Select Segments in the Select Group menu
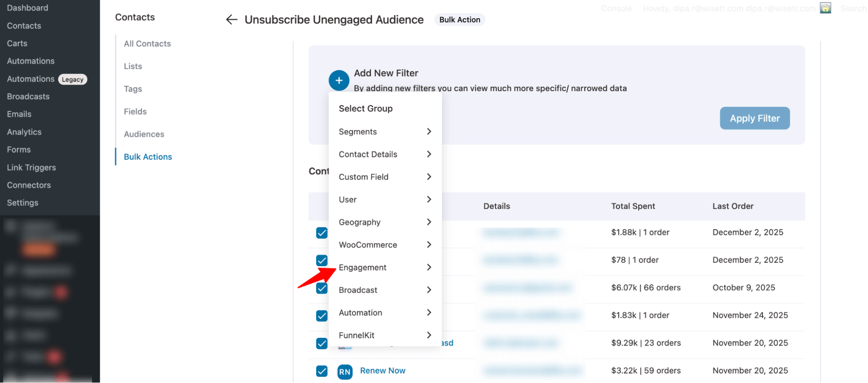The height and width of the screenshot is (383, 868). coord(385,132)
